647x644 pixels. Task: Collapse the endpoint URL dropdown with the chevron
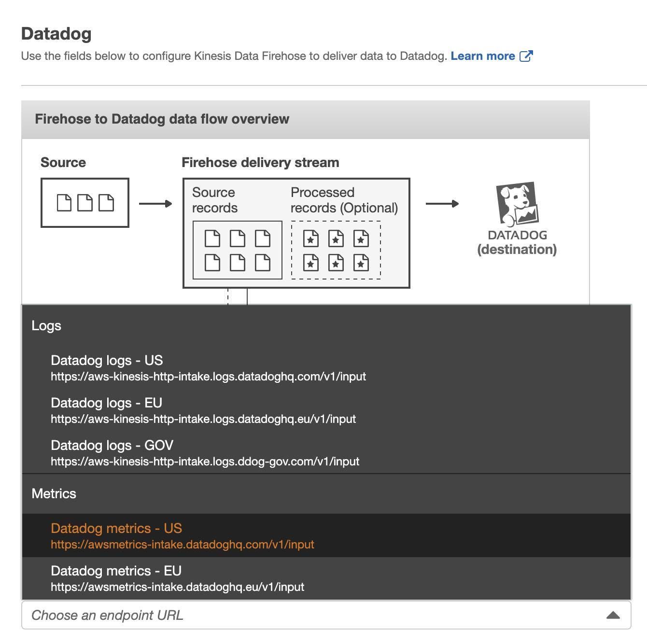click(613, 615)
